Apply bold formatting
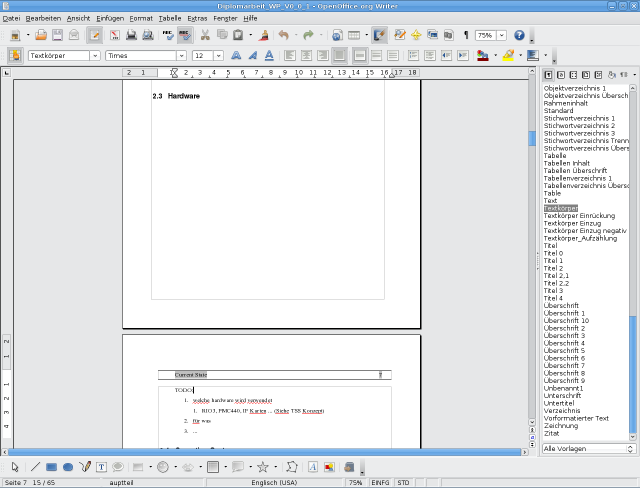640x488 pixels. click(236, 55)
